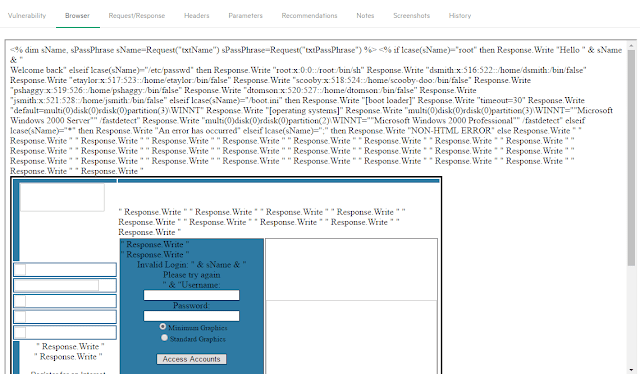This screenshot has width=640, height=374.
Task: Click the Access Accounts button
Action: (191, 359)
